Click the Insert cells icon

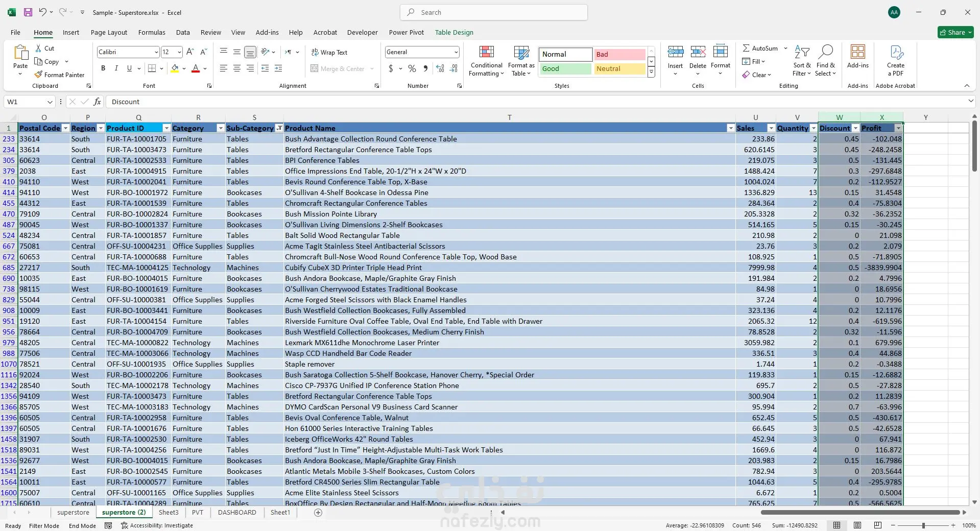(x=675, y=52)
